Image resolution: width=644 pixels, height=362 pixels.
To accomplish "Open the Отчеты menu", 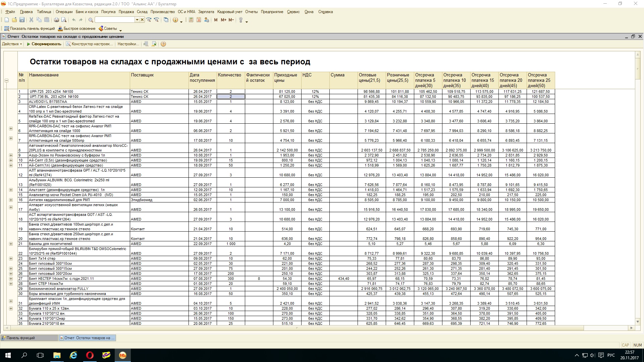I will click(251, 12).
